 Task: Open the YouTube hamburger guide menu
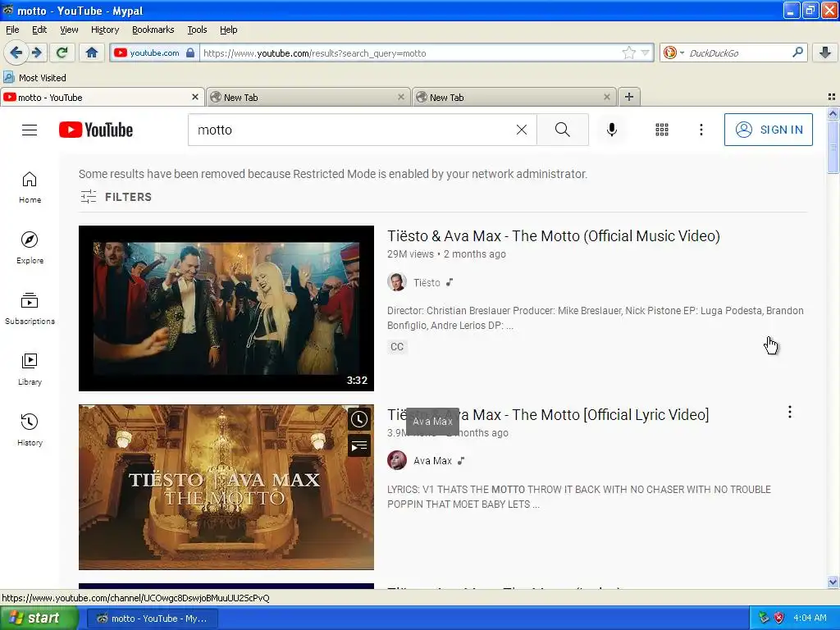tap(30, 130)
